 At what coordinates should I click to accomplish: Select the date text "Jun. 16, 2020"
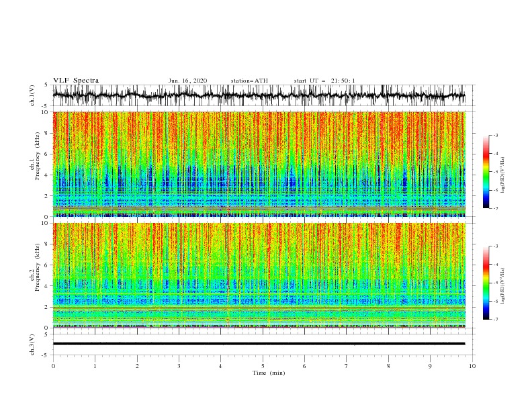tap(187, 81)
